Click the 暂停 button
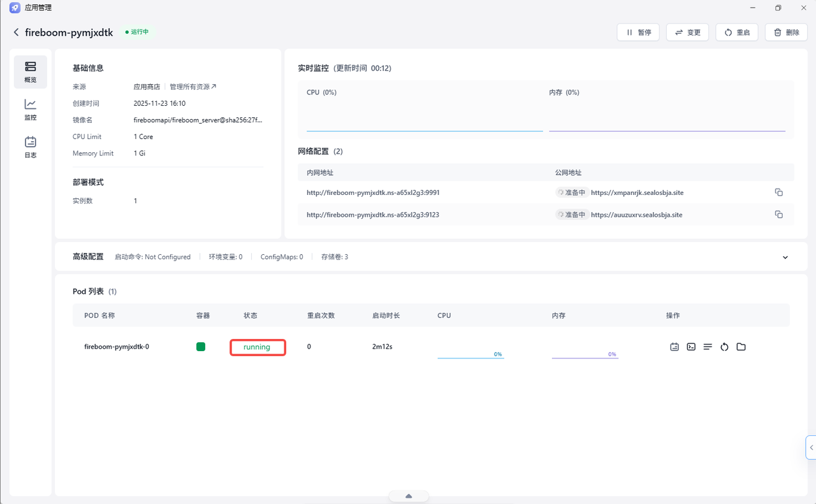 click(638, 32)
